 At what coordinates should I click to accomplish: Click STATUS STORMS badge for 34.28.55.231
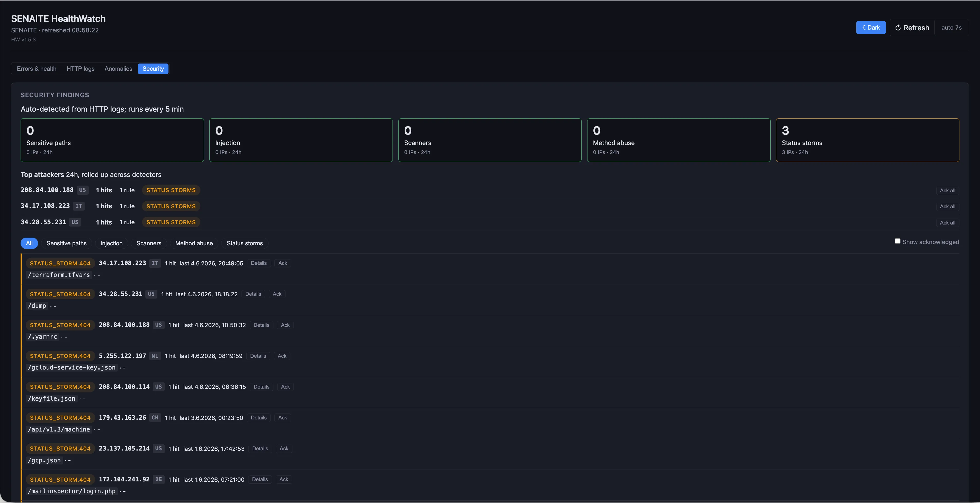[x=171, y=222]
